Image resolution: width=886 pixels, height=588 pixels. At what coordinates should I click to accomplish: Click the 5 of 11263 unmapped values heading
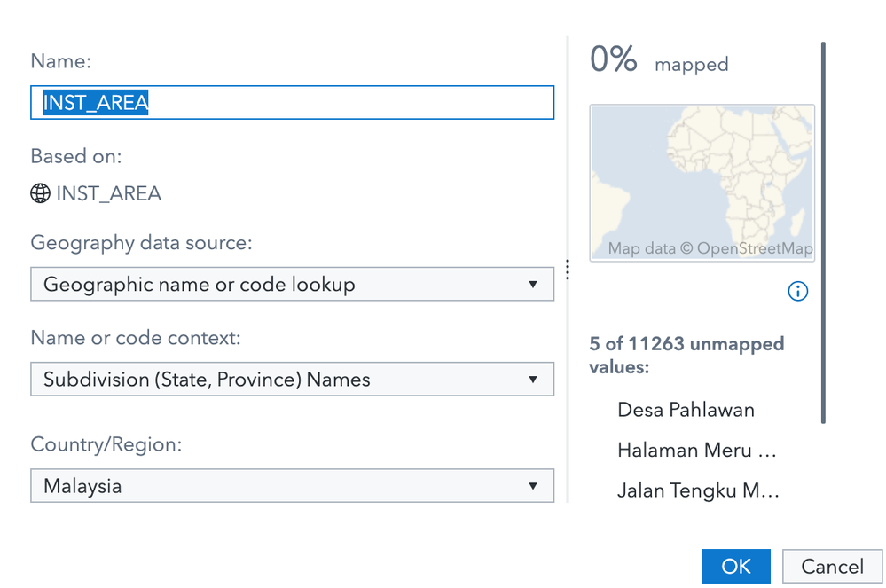(x=686, y=355)
